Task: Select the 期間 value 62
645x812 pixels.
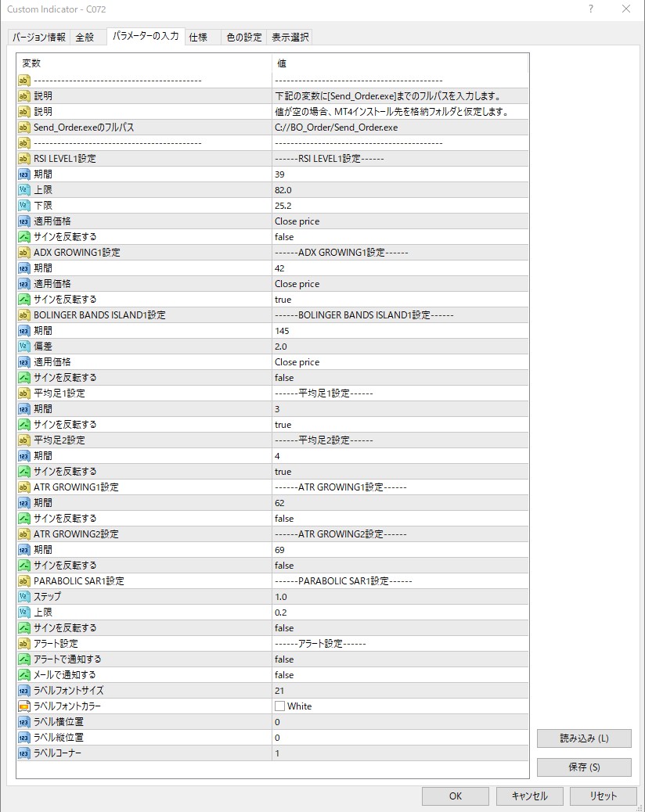Action: coord(400,503)
